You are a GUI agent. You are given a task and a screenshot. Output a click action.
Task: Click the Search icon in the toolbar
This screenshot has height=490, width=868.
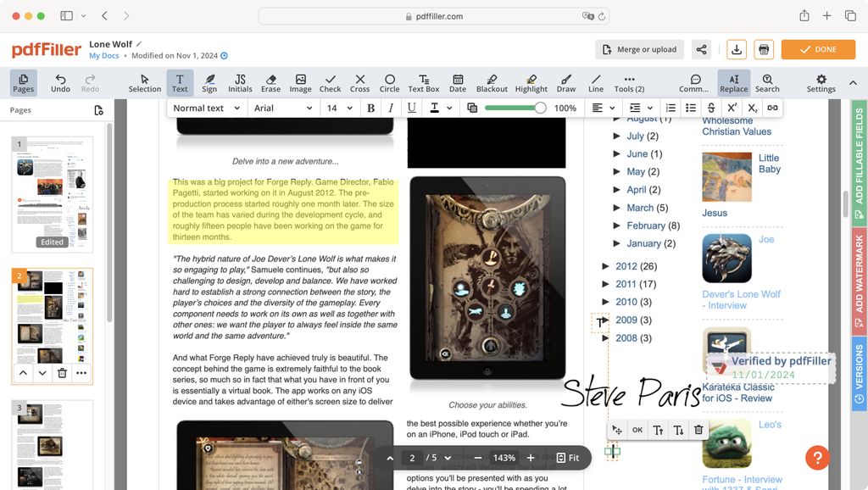click(x=767, y=83)
